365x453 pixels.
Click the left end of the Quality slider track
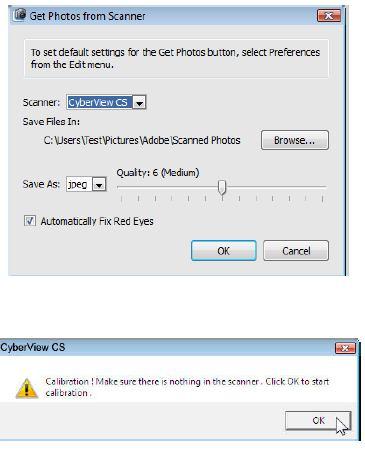[121, 187]
